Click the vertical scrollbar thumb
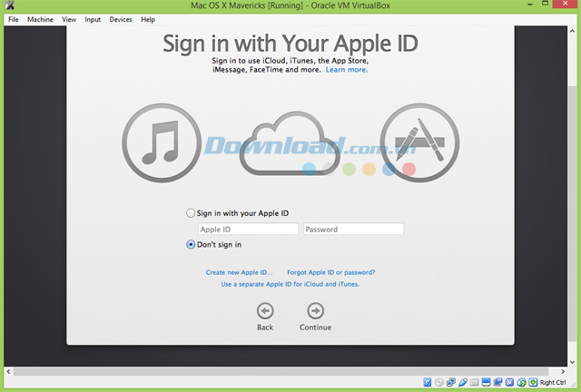 (572, 215)
